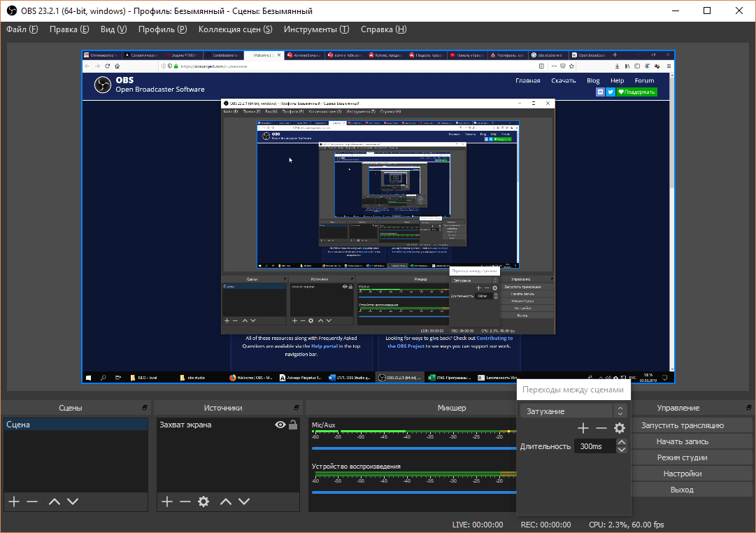This screenshot has height=533, width=756.
Task: Open properties gear for Захват экрана source
Action: 203,502
